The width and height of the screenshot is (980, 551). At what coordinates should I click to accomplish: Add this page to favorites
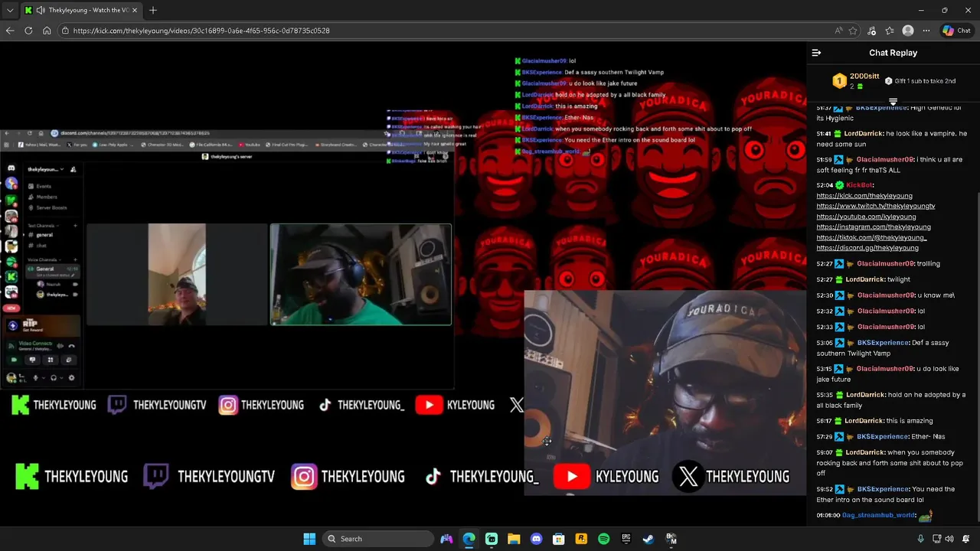pyautogui.click(x=853, y=31)
